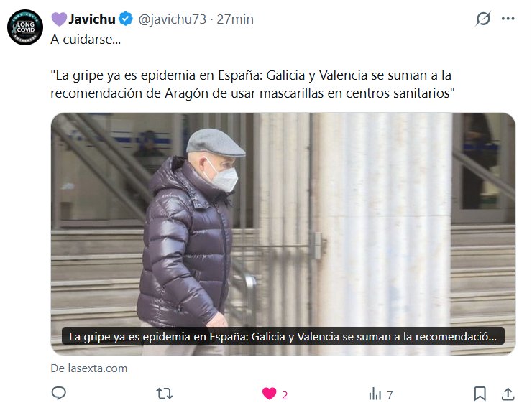Click the blue verified badge
This screenshot has height=408, width=532.
(127, 19)
